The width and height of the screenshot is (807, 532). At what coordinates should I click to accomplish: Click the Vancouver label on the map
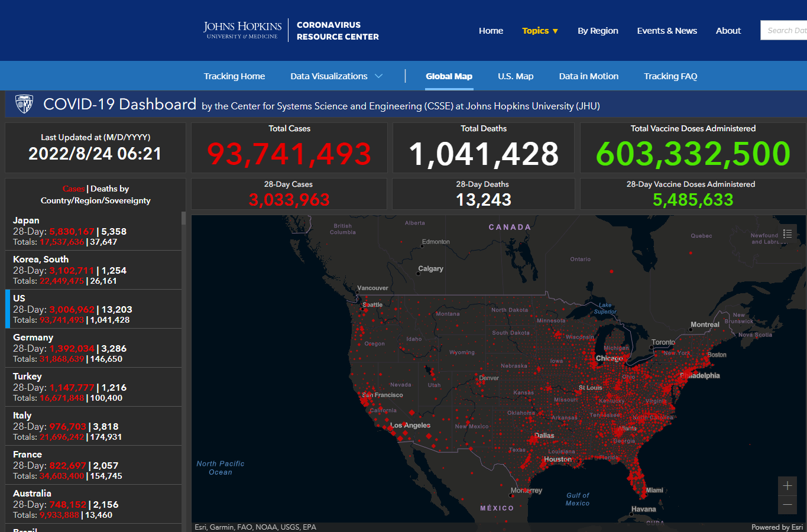(372, 288)
